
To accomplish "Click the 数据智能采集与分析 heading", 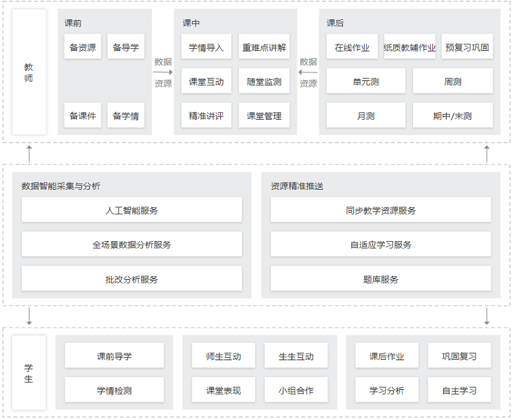I will click(x=61, y=186).
